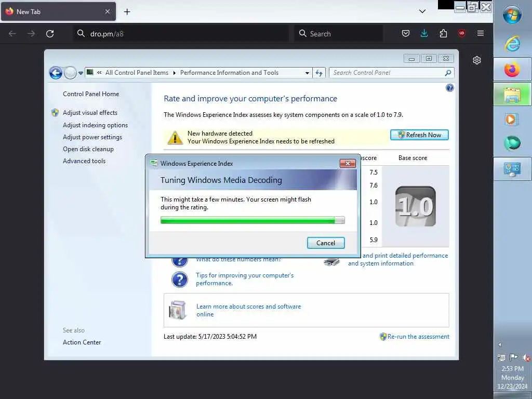Image resolution: width=532 pixels, height=399 pixels.
Task: Open Adjust power settings link
Action: point(92,137)
